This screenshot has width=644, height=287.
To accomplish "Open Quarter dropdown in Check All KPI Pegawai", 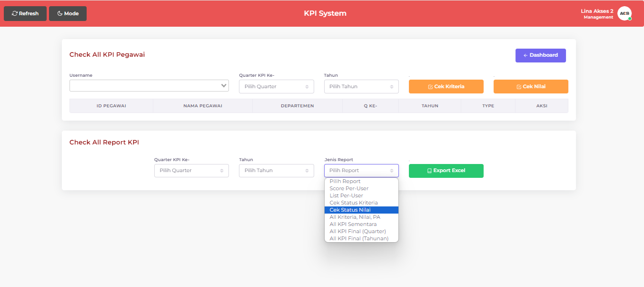I will point(276,87).
